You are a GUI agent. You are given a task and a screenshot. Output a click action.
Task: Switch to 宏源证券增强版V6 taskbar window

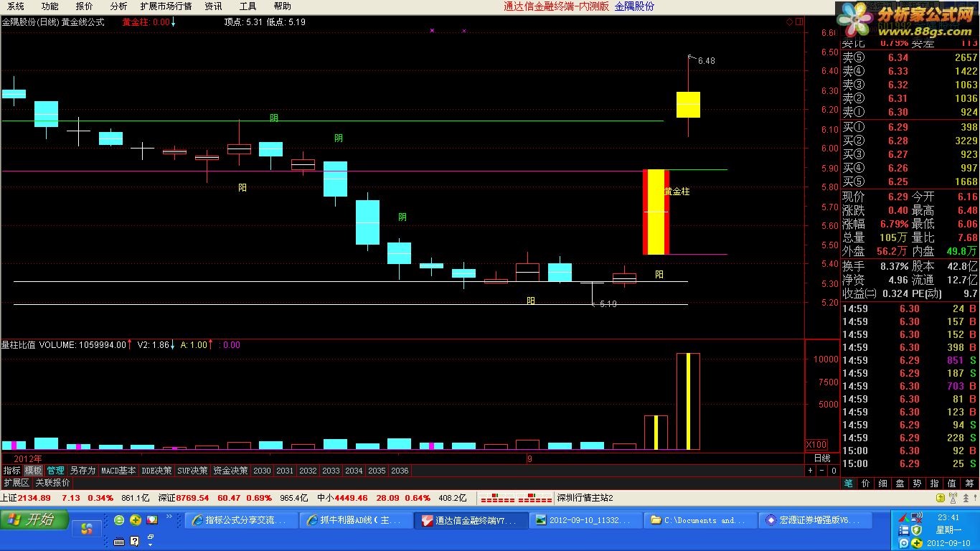click(816, 520)
